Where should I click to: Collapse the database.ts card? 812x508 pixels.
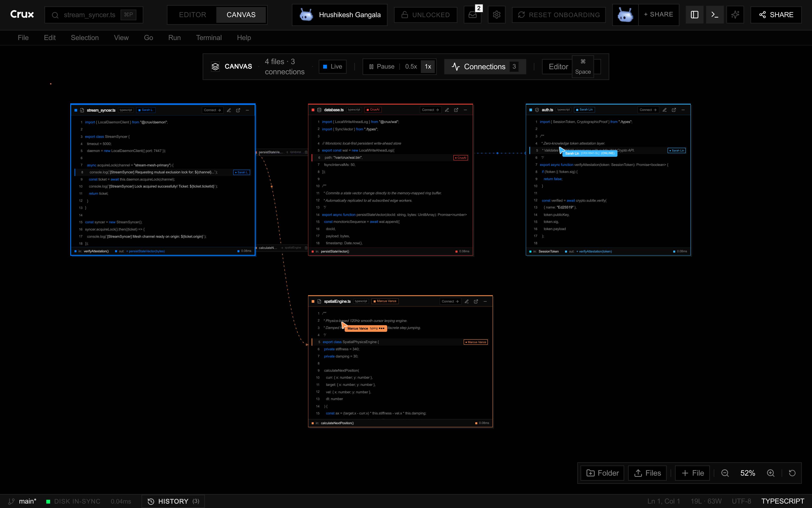465,110
